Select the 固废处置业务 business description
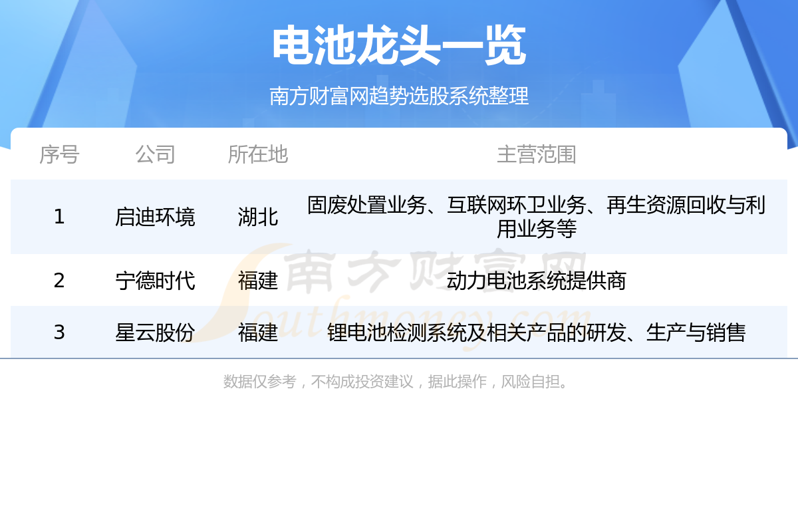This screenshot has width=798, height=532. (537, 217)
